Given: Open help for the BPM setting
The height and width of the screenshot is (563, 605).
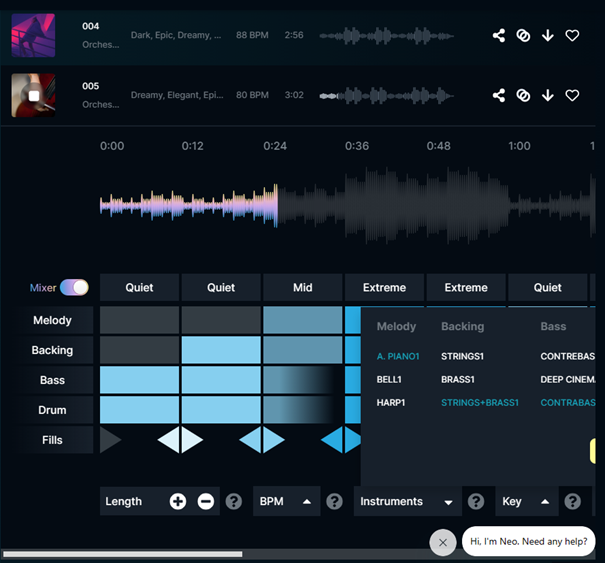Looking at the screenshot, I should coord(335,502).
